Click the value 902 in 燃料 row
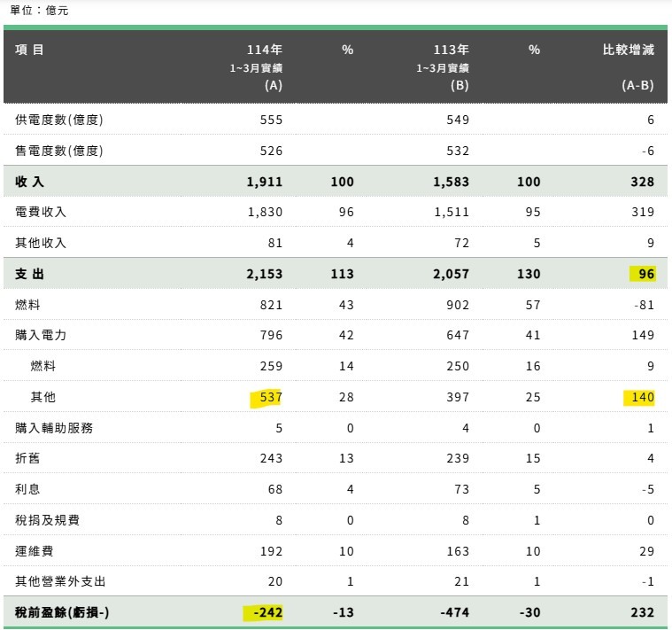 pyautogui.click(x=458, y=305)
